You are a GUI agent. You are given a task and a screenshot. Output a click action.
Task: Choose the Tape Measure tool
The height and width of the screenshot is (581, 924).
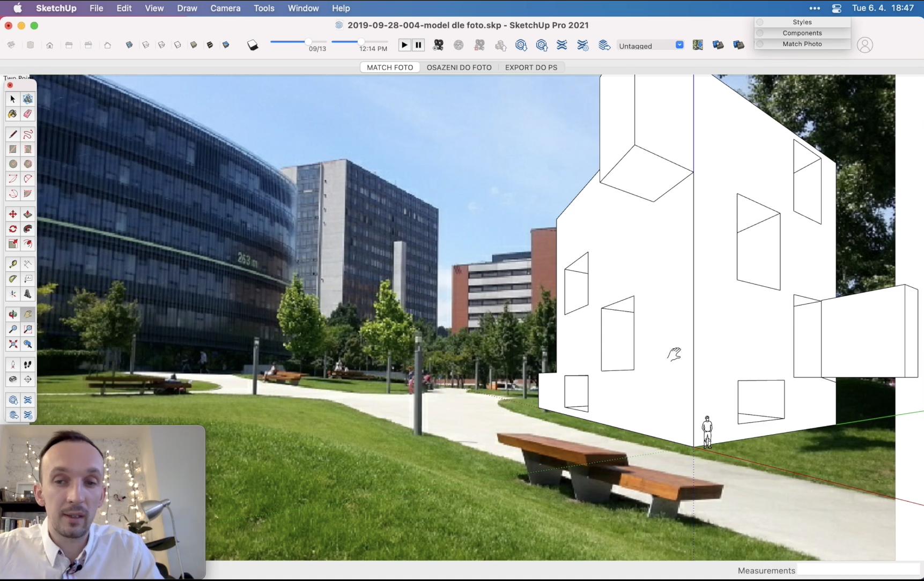13,264
